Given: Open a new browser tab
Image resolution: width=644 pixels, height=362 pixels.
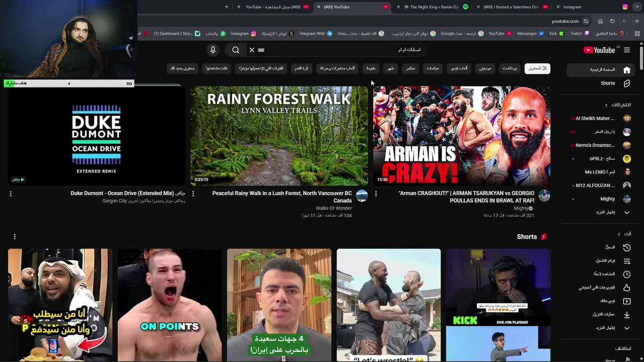Looking at the screenshot, I should 226,7.
